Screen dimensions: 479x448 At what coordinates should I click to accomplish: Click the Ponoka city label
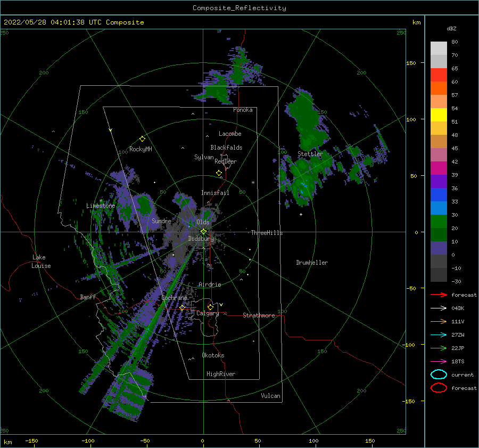[243, 110]
